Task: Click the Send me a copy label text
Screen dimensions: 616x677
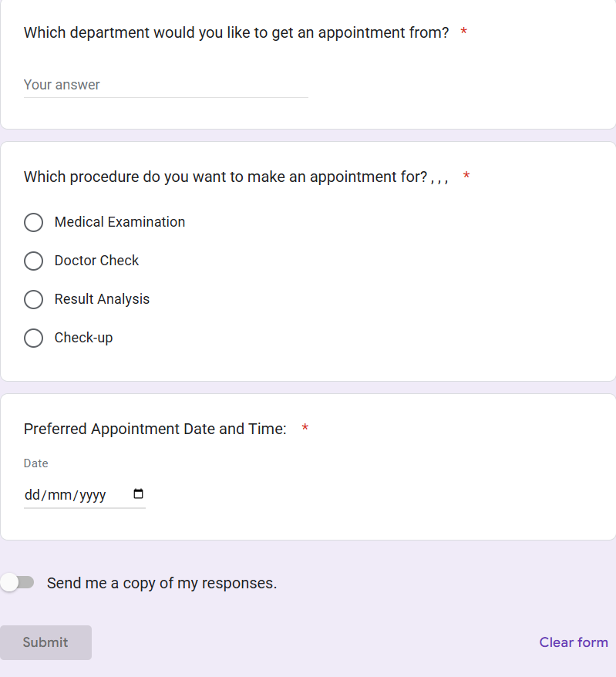Action: 162,583
